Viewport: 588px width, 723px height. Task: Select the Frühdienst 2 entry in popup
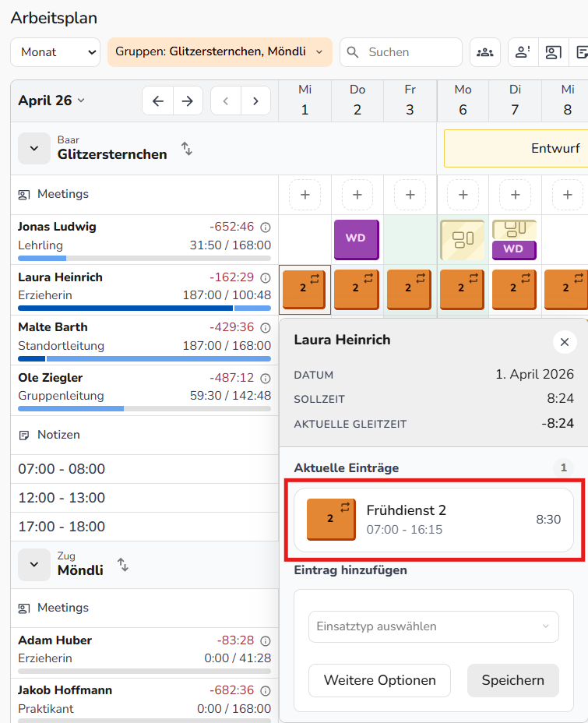[433, 520]
